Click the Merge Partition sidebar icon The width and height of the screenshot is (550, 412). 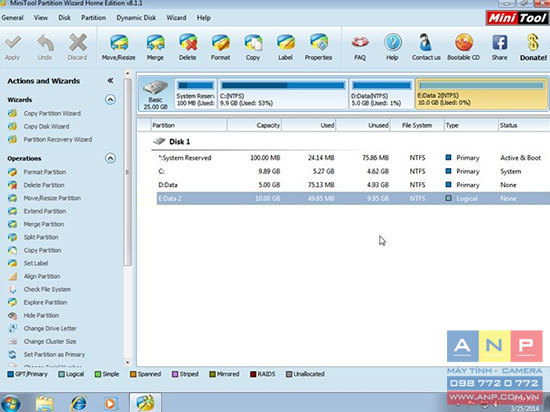(x=12, y=224)
